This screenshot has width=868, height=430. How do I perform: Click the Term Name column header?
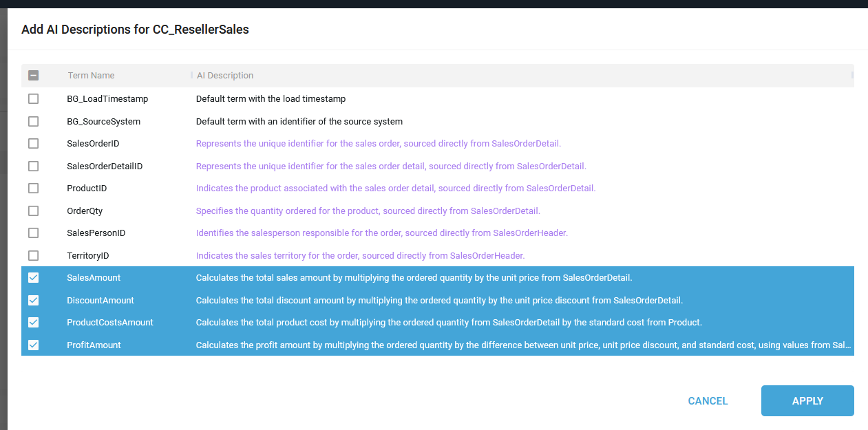pyautogui.click(x=91, y=76)
